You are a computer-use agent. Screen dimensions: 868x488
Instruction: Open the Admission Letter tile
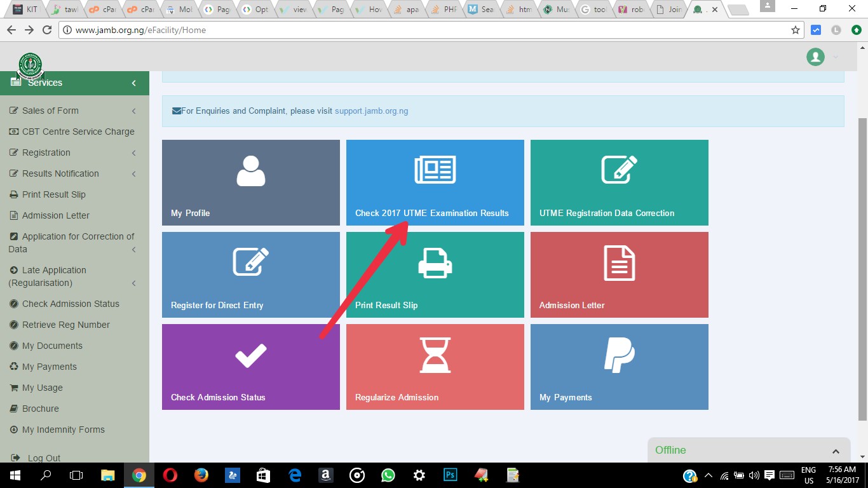click(x=620, y=274)
